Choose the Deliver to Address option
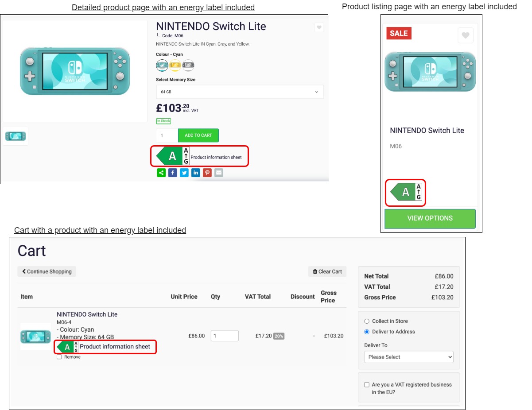This screenshot has width=532, height=410. click(x=366, y=332)
